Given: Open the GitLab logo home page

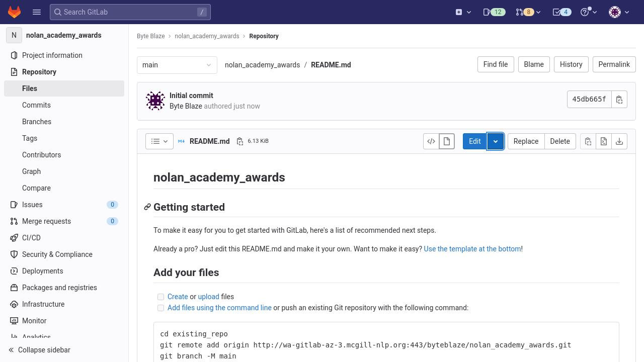Looking at the screenshot, I should point(14,12).
